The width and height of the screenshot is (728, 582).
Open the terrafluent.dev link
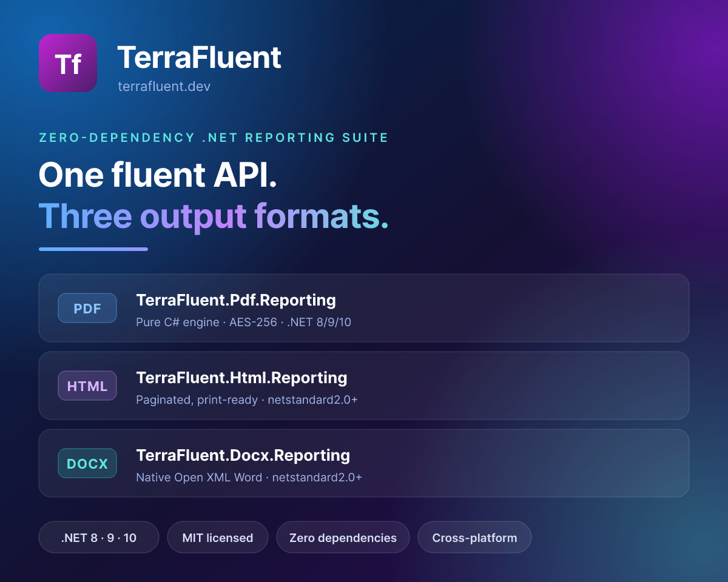[164, 86]
